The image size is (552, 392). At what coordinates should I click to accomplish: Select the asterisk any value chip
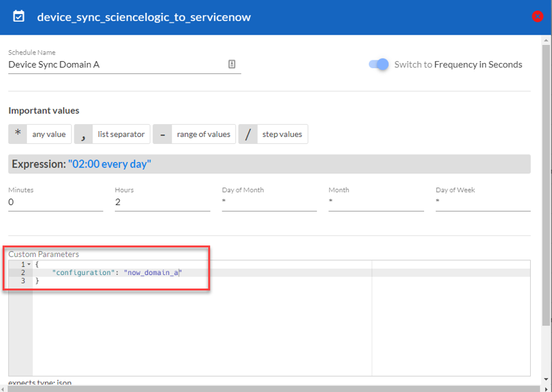pos(40,134)
